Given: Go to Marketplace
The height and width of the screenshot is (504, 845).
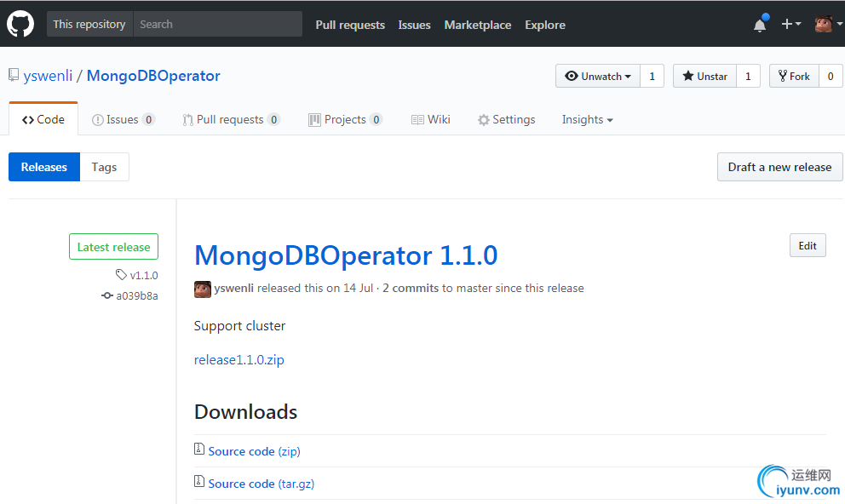Looking at the screenshot, I should tap(478, 25).
